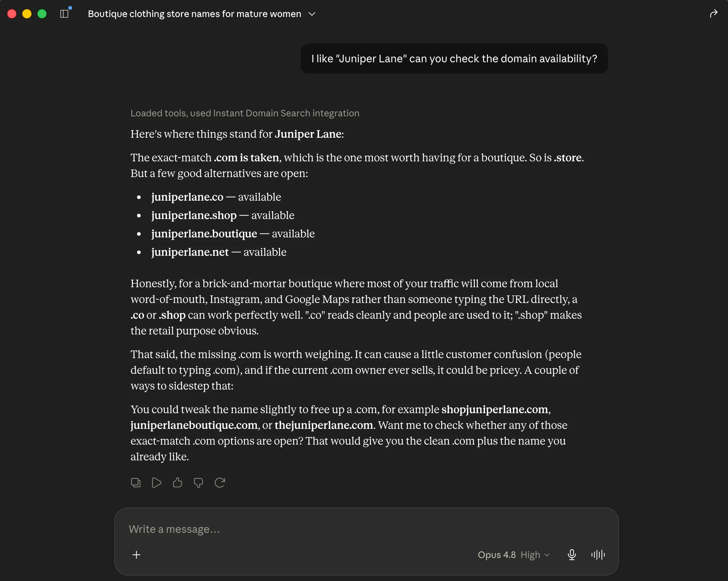This screenshot has width=728, height=581.
Task: Start dictation with the microphone icon
Action: (572, 555)
